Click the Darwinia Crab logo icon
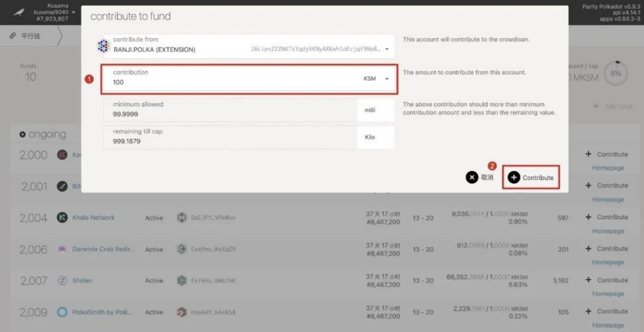 [62, 249]
